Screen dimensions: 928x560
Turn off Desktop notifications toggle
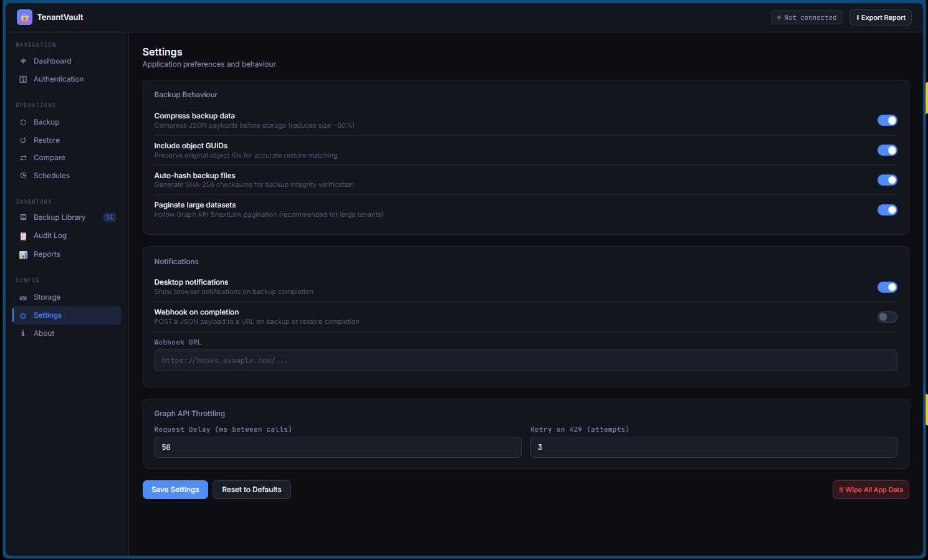pyautogui.click(x=887, y=287)
